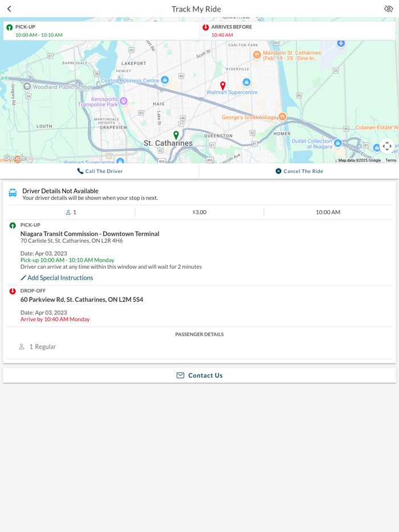
Task: Select Woodland Public School marker
Action: click(x=27, y=87)
